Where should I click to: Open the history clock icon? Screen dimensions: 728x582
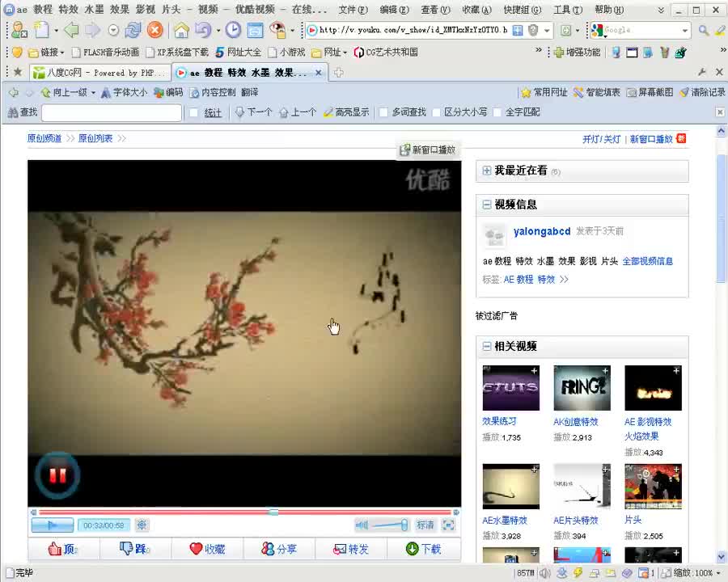[233, 30]
